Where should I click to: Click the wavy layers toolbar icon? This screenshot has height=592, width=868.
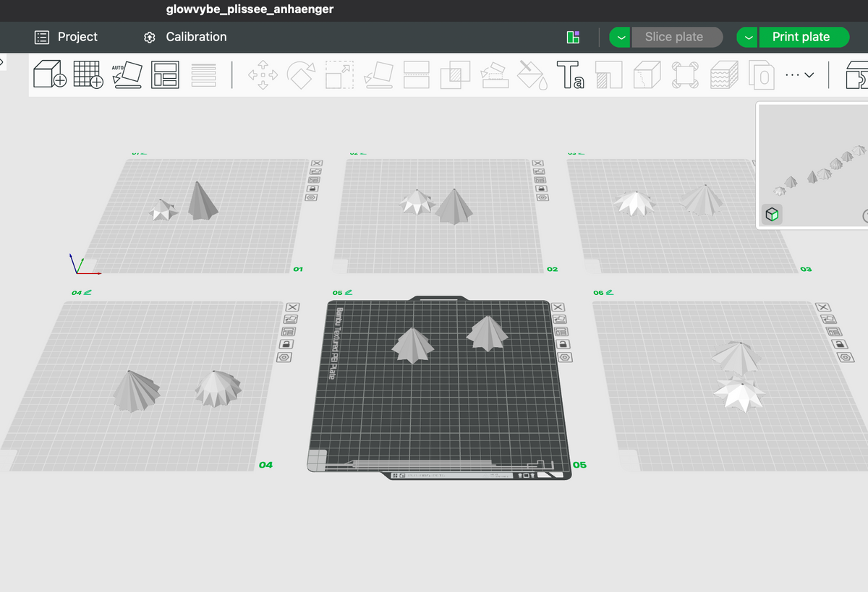pyautogui.click(x=724, y=74)
